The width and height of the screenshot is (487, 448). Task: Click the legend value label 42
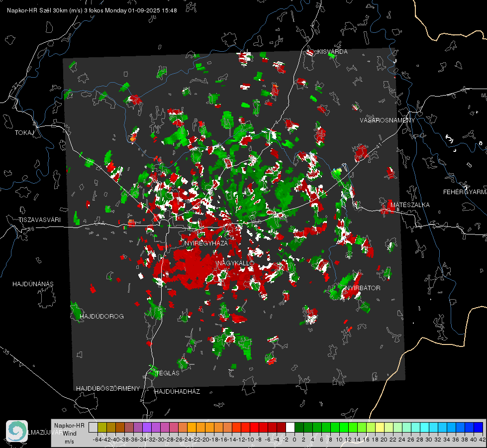pos(482,440)
